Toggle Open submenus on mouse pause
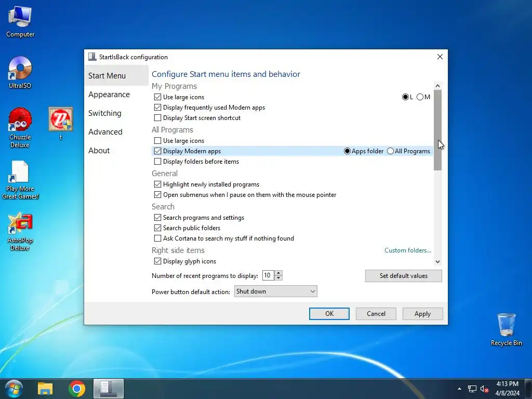Viewport: 532px width, 399px height. [157, 195]
